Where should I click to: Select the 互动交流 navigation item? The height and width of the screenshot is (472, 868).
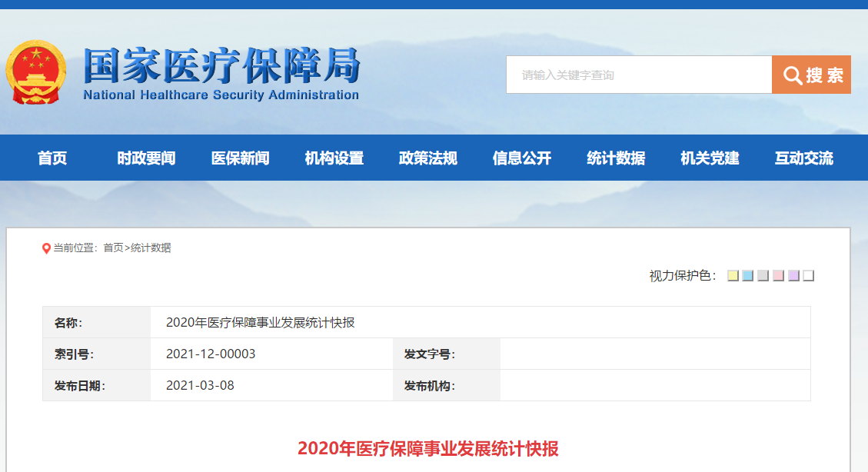click(803, 158)
